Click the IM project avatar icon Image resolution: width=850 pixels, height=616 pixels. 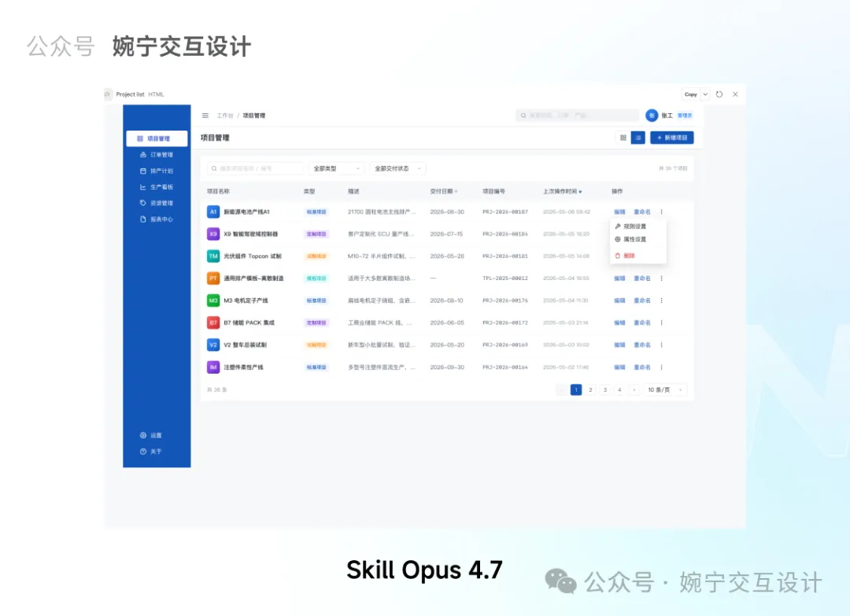[213, 367]
